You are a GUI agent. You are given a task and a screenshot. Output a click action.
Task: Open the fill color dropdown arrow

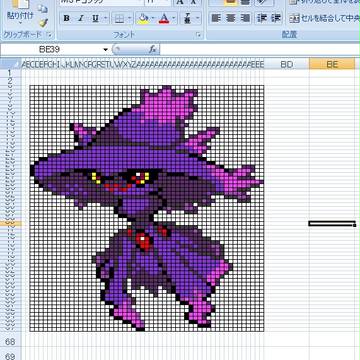tap(154, 18)
